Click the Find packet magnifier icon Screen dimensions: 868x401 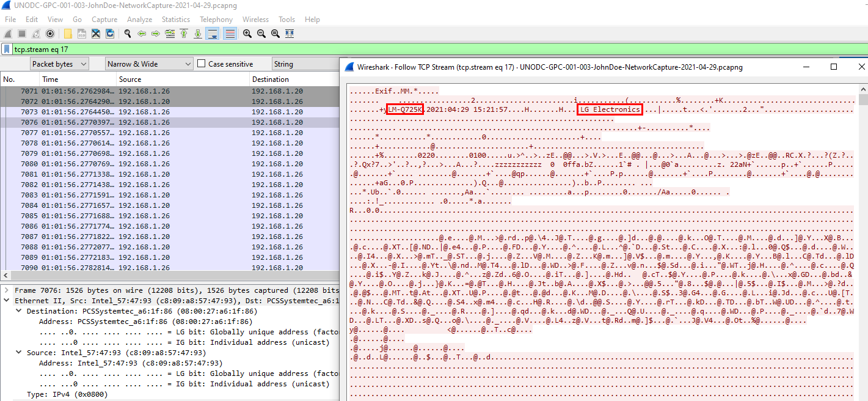click(x=128, y=34)
